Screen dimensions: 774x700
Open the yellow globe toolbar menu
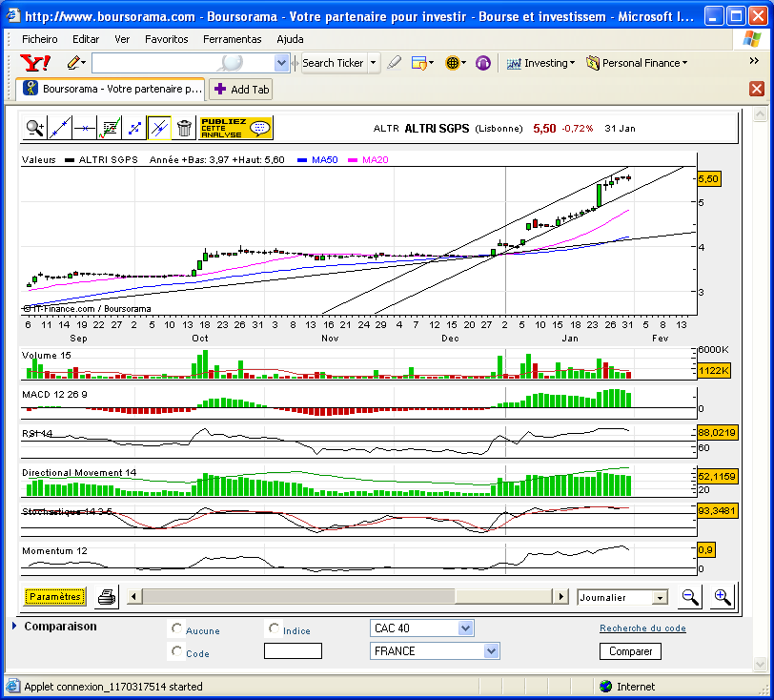pyautogui.click(x=456, y=63)
